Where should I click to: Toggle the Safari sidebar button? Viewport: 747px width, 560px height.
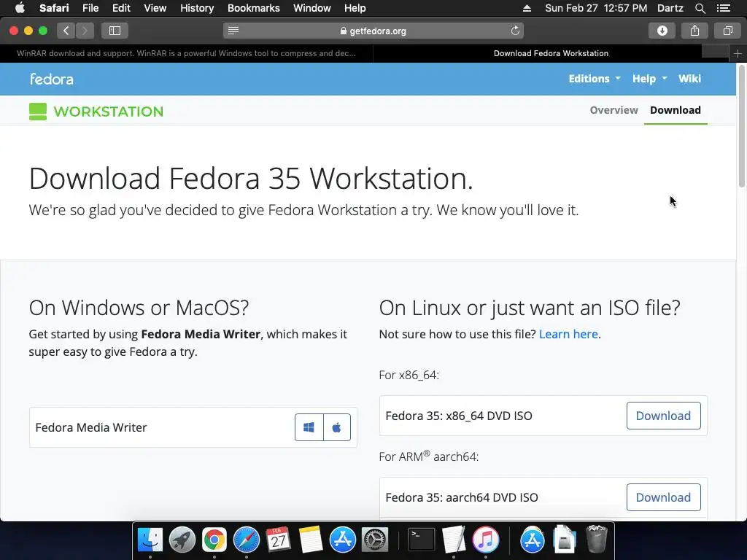[115, 31]
